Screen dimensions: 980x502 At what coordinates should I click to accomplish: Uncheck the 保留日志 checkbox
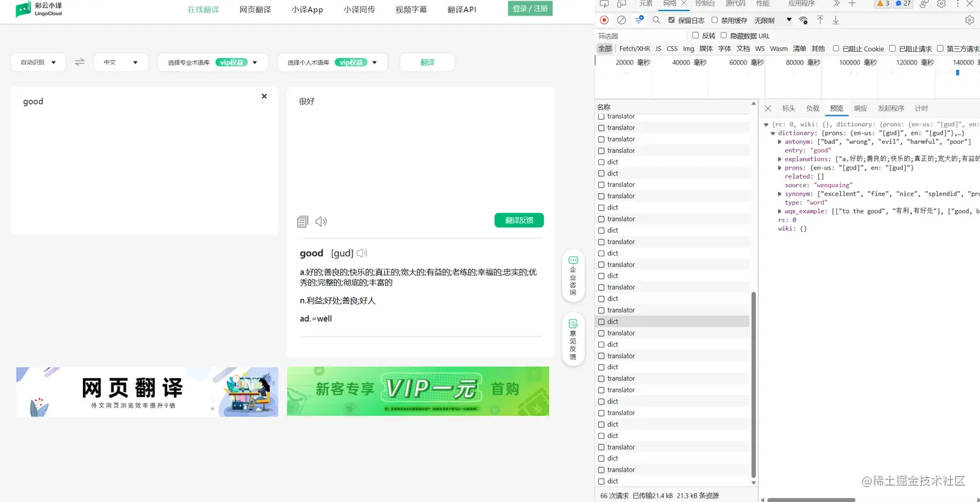[671, 20]
